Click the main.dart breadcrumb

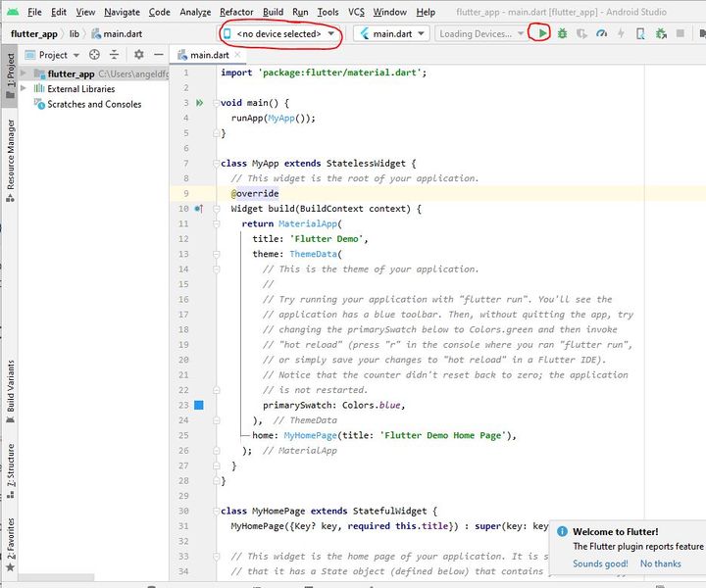pyautogui.click(x=117, y=33)
